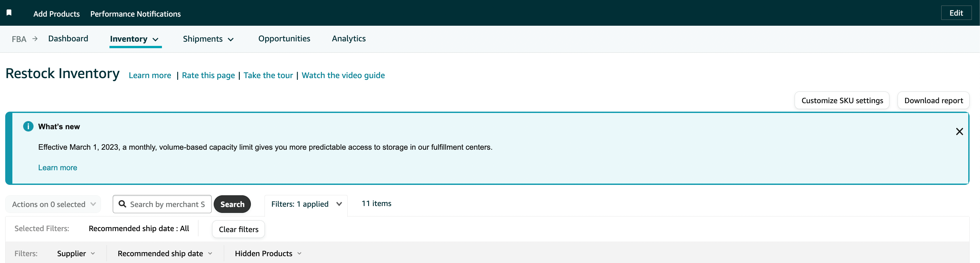Dismiss the What's new banner

[959, 131]
